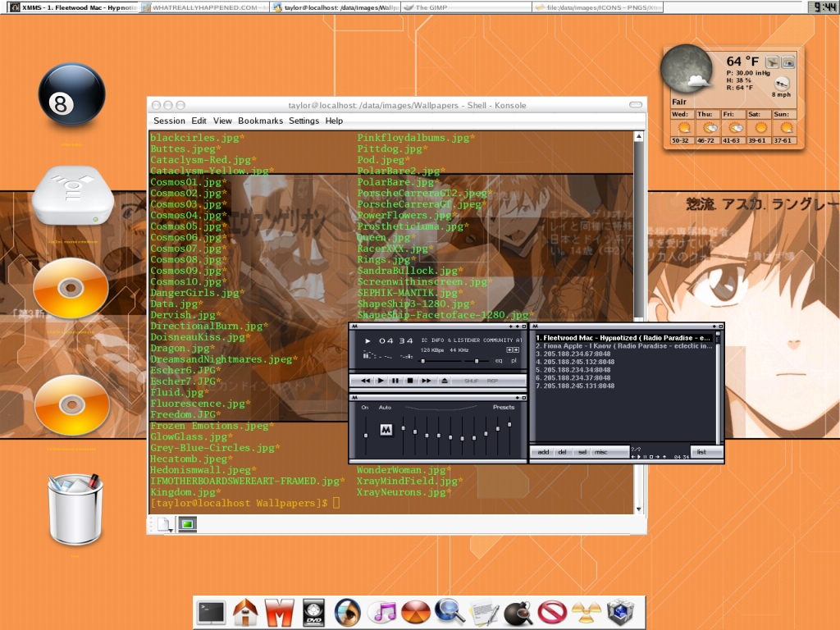Viewport: 840px width, 630px height.
Task: Open the lower orange disc desktop icon
Action: pos(72,405)
